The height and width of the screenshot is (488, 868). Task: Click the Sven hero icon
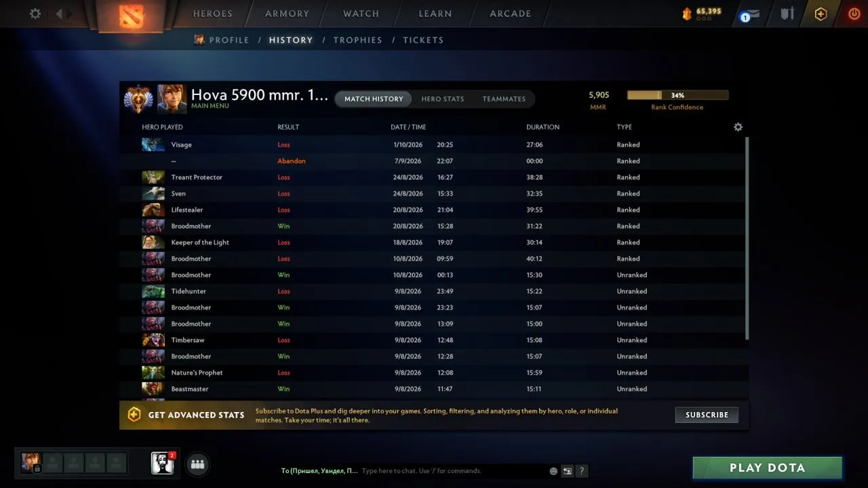[x=153, y=193]
